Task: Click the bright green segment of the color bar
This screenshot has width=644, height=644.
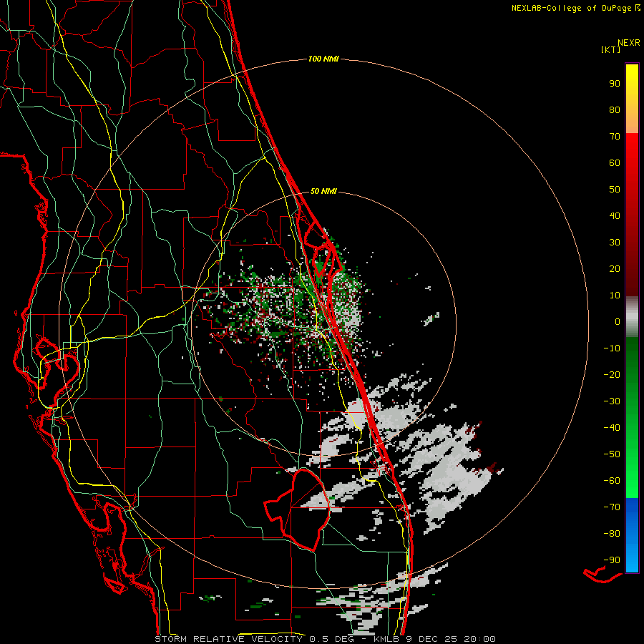Action: point(632,418)
